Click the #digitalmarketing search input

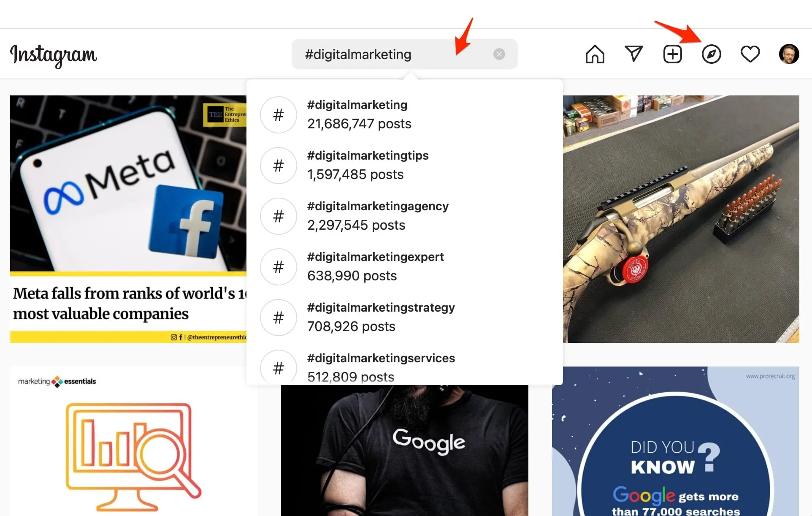392,54
